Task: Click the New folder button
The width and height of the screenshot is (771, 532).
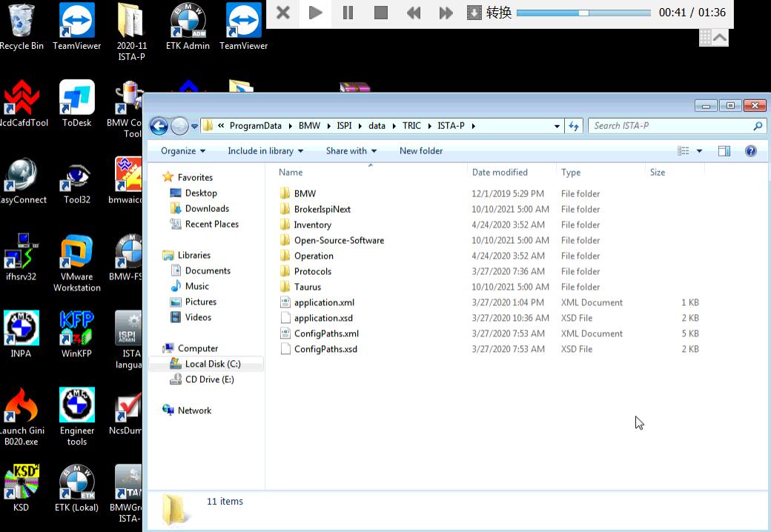Action: [421, 151]
